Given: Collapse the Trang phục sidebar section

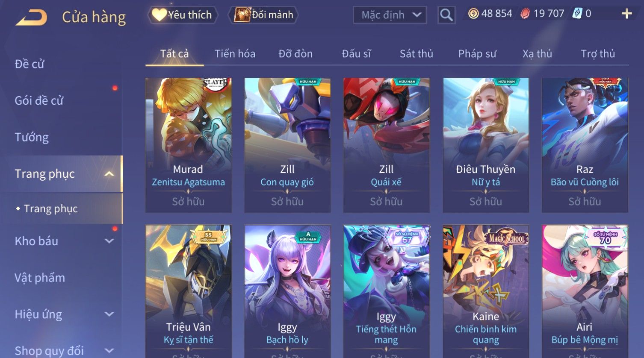Looking at the screenshot, I should pos(109,173).
